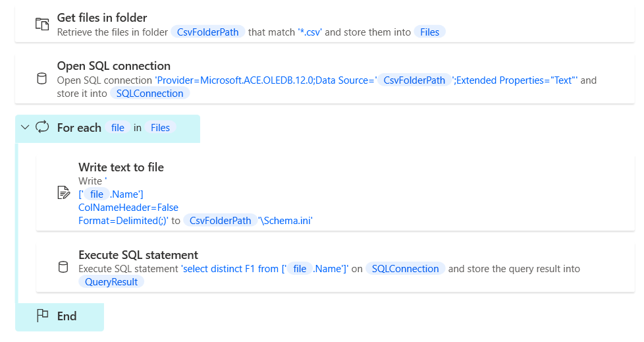Click the Write text to file icon
The height and width of the screenshot is (342, 644).
63,193
